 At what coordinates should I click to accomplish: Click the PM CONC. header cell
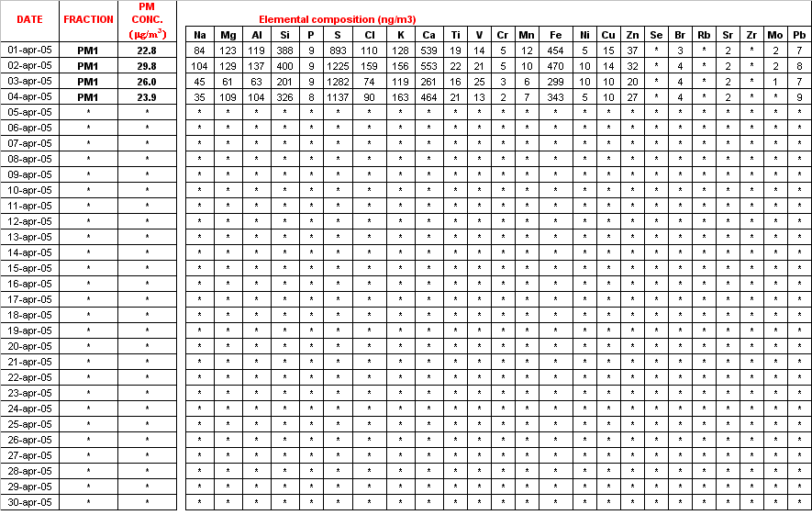pyautogui.click(x=147, y=21)
